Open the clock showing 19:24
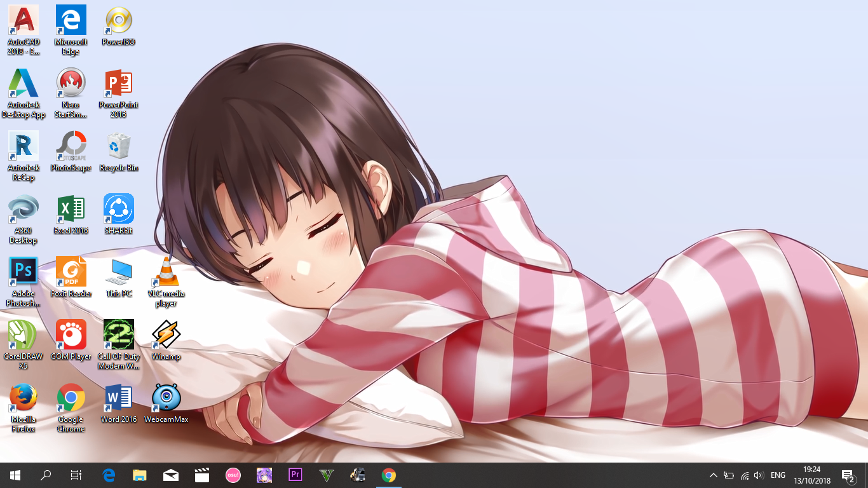 812,475
